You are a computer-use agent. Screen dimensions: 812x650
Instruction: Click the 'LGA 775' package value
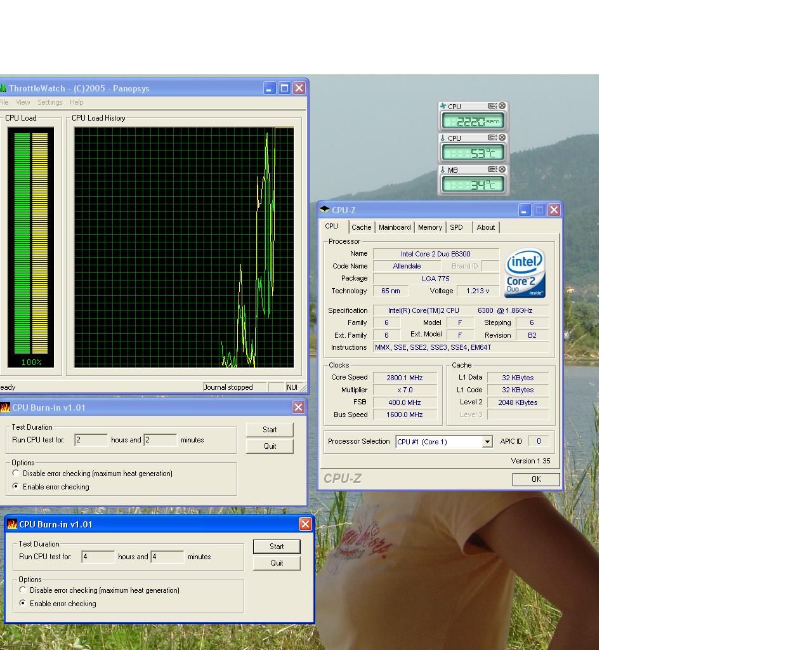436,279
